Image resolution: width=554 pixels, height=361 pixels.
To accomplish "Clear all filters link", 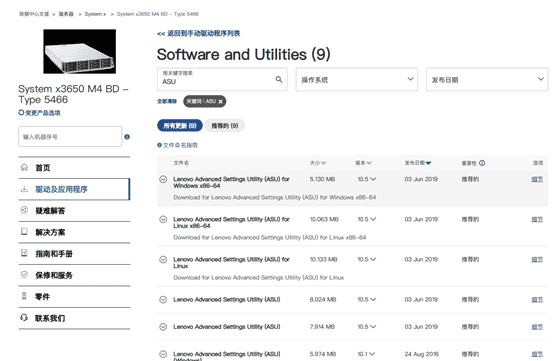I will (x=167, y=101).
